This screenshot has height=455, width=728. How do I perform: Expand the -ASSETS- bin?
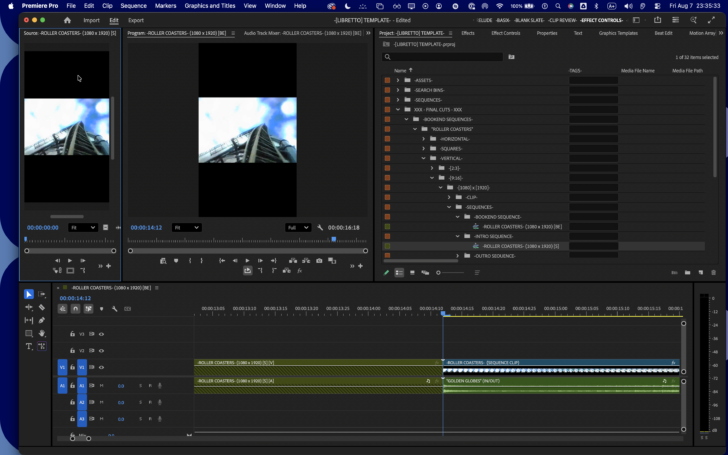coord(398,80)
